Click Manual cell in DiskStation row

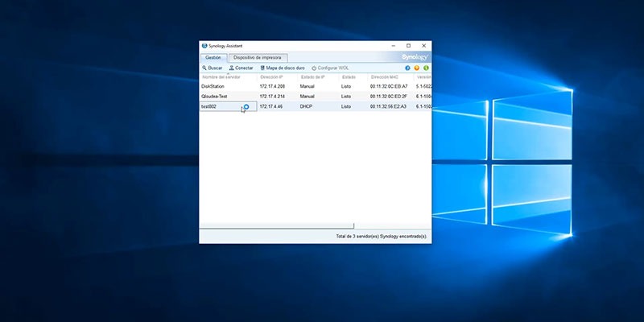click(308, 86)
